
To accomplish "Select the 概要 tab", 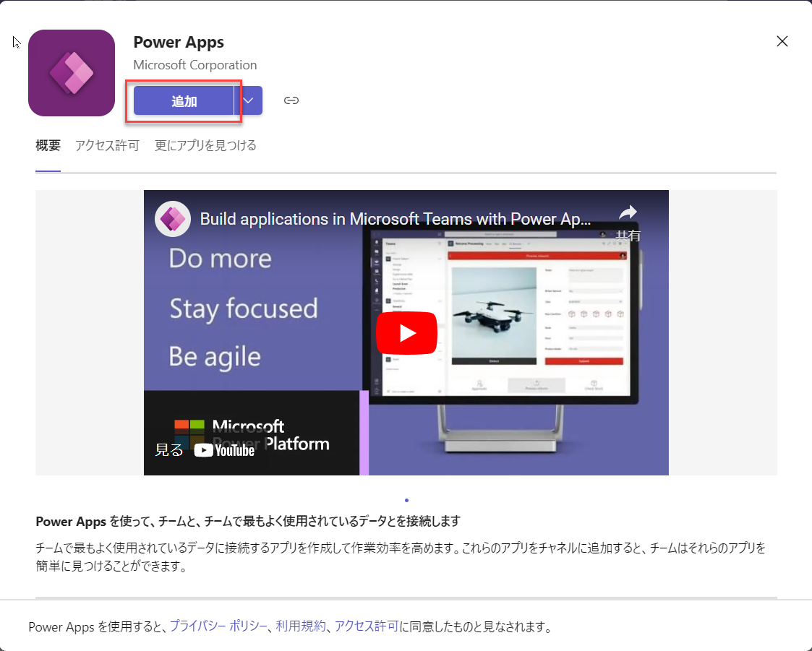I will [48, 145].
